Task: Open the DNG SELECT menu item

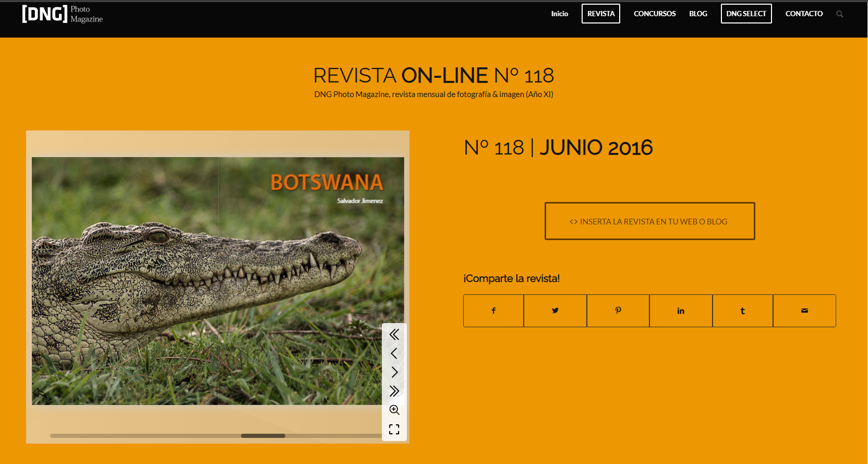Action: (746, 14)
